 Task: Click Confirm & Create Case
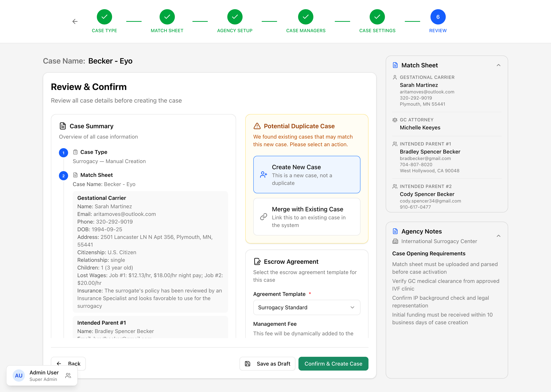click(333, 363)
